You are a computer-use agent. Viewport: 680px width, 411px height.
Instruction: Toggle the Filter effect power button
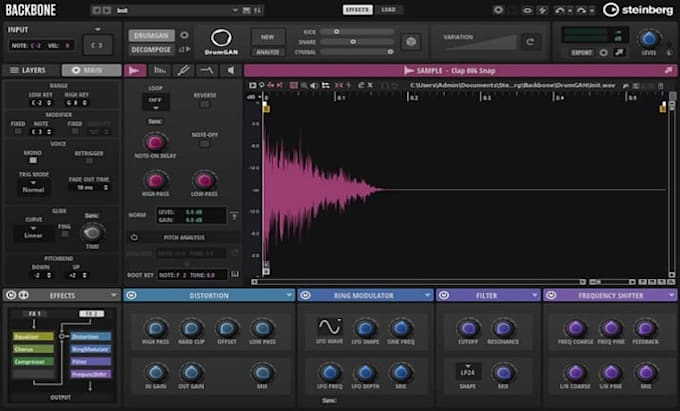tap(444, 295)
